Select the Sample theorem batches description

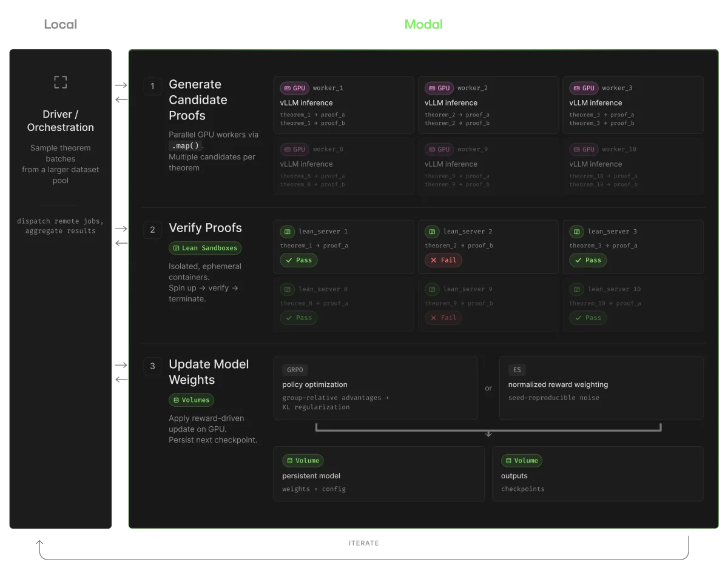[x=61, y=164]
